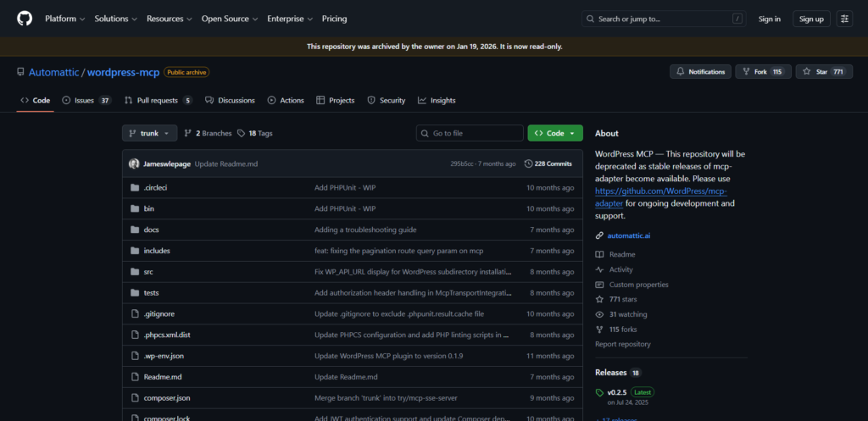Viewport: 868px width, 421px height.
Task: Open the Projects tab
Action: coord(336,100)
